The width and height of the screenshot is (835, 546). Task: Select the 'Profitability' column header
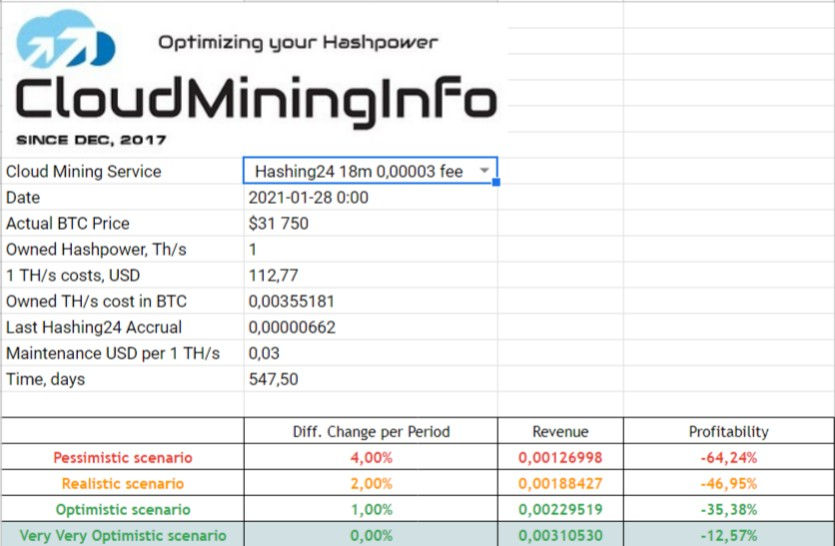click(x=728, y=431)
